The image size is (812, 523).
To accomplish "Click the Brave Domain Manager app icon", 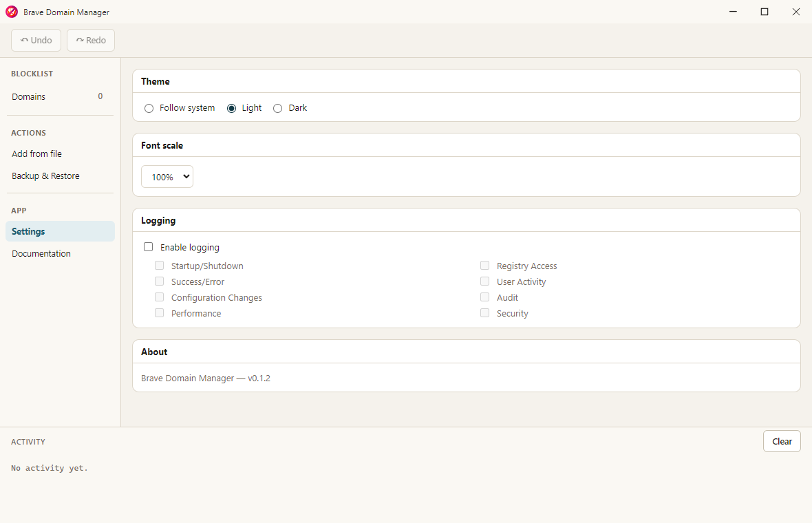I will [12, 12].
